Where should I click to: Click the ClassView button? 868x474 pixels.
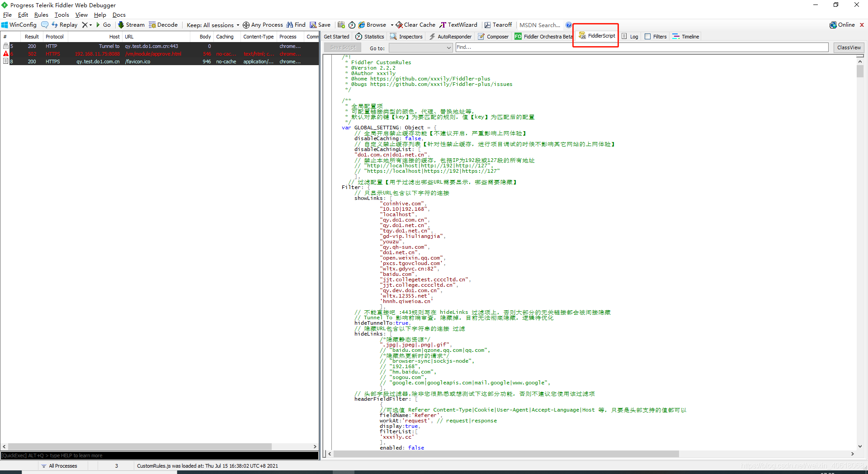point(849,47)
